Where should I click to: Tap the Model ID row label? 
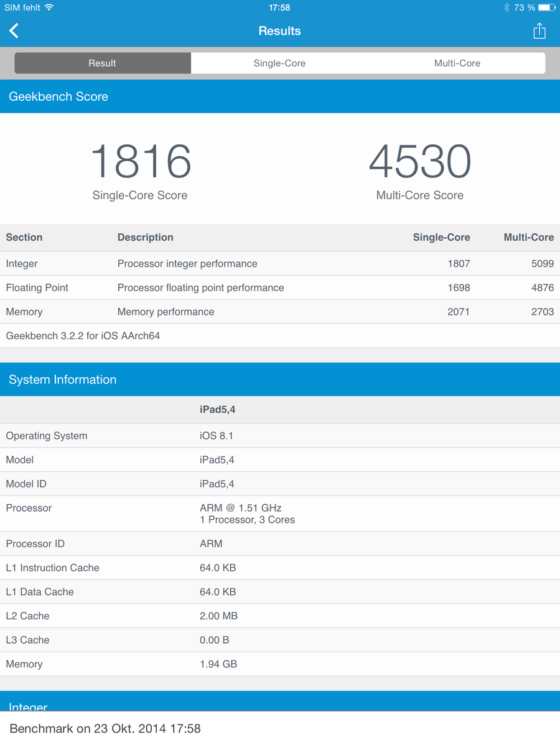pos(26,484)
